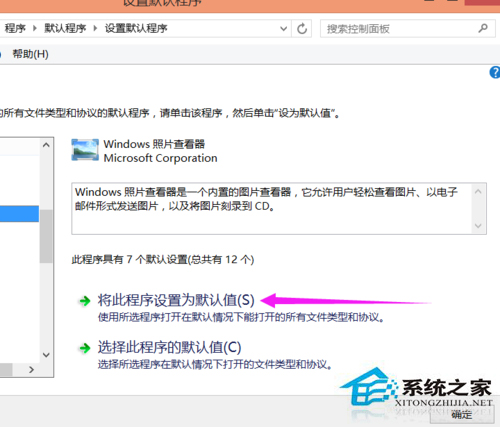500x427 pixels.
Task: Open the address bar history dropdown
Action: 283,29
